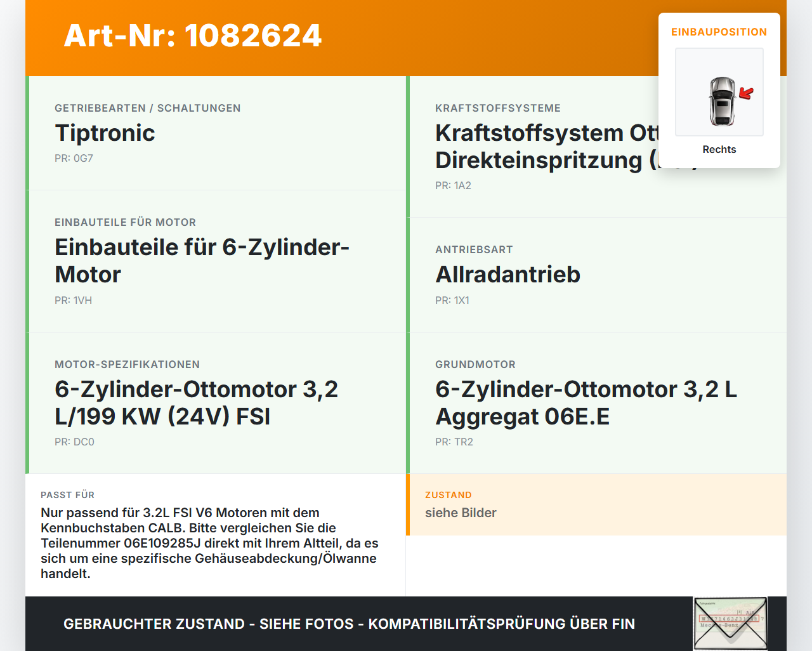Screen dimensions: 812x651
Task: Click the 'KRAFTSTOFFSYSTEME' label
Action: pyautogui.click(x=498, y=108)
